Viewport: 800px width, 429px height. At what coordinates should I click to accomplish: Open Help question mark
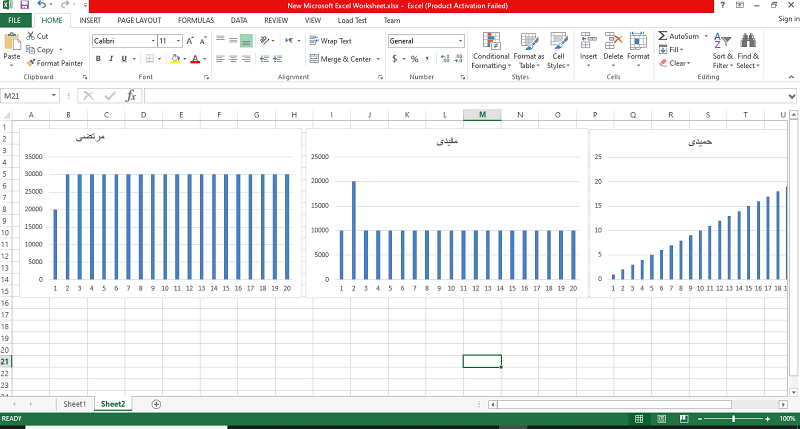click(722, 5)
